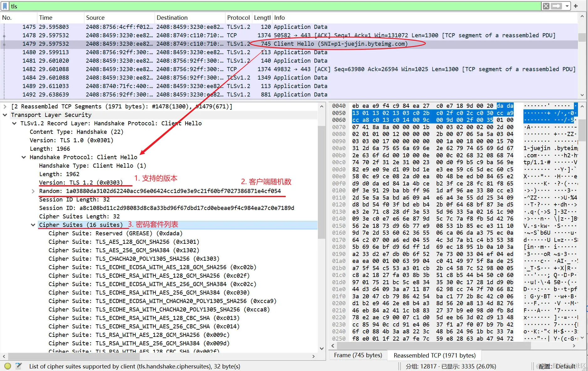588x371 pixels.
Task: Collapse the Cipher Suites (16 suites) node
Action: tap(33, 225)
